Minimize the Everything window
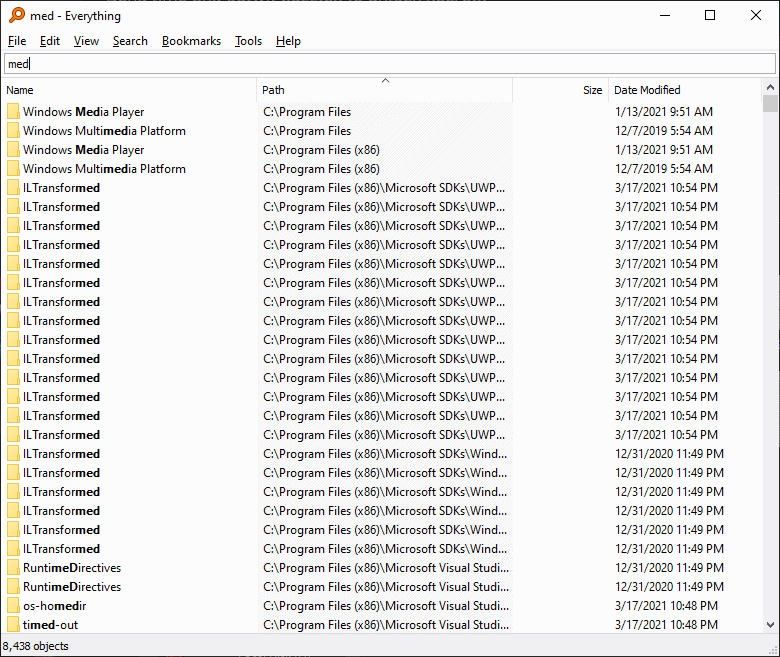Viewport: 780px width, 657px height. click(x=665, y=15)
